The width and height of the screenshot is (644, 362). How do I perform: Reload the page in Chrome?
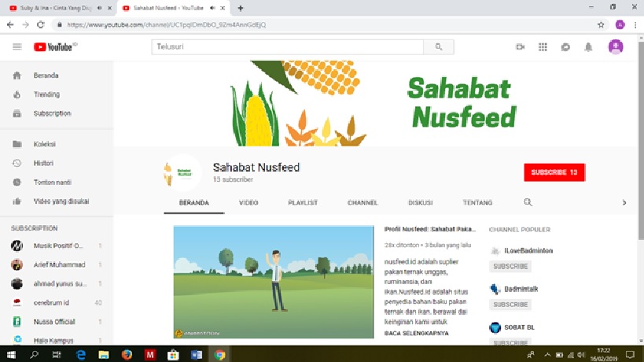pyautogui.click(x=40, y=24)
